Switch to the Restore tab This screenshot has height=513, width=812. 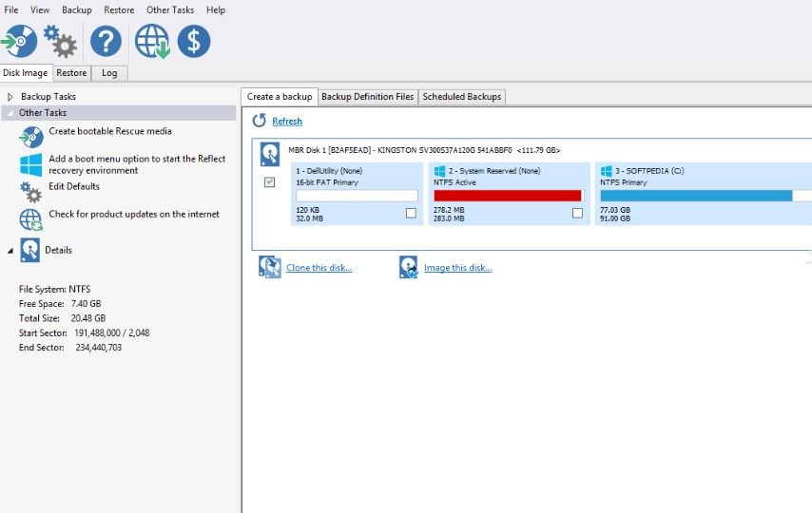coord(71,73)
